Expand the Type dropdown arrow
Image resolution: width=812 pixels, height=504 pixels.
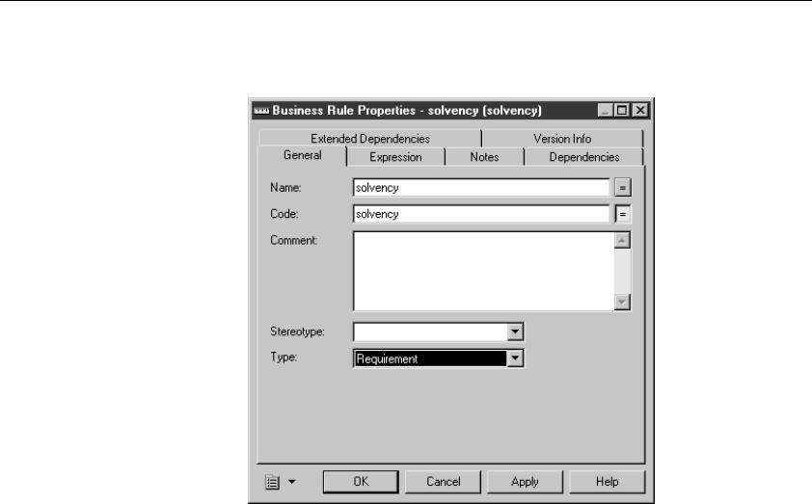click(x=515, y=358)
